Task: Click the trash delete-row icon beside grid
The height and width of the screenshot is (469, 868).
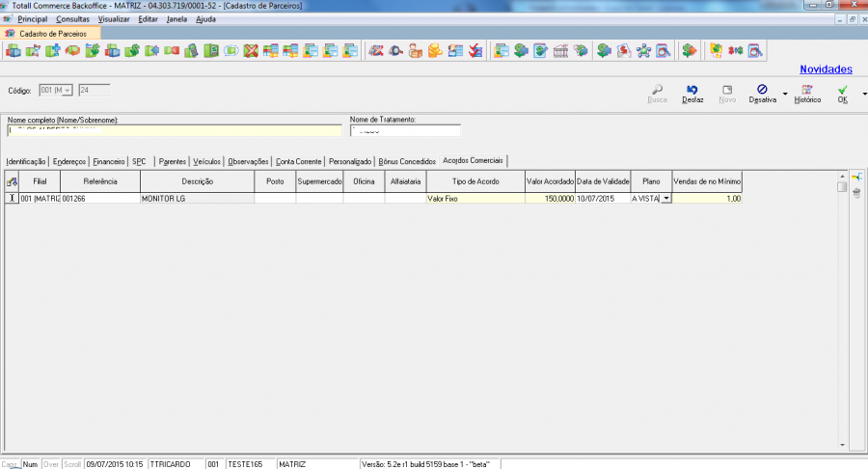Action: [x=856, y=194]
